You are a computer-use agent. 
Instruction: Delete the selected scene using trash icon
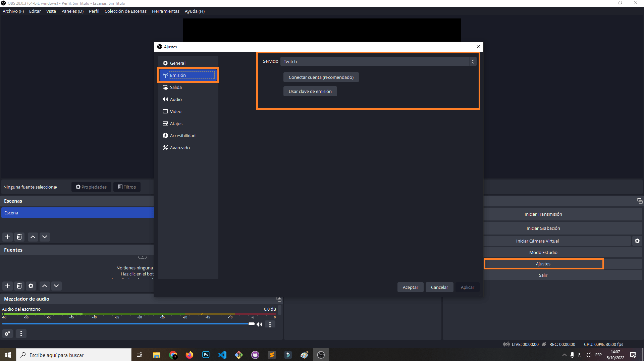click(19, 237)
